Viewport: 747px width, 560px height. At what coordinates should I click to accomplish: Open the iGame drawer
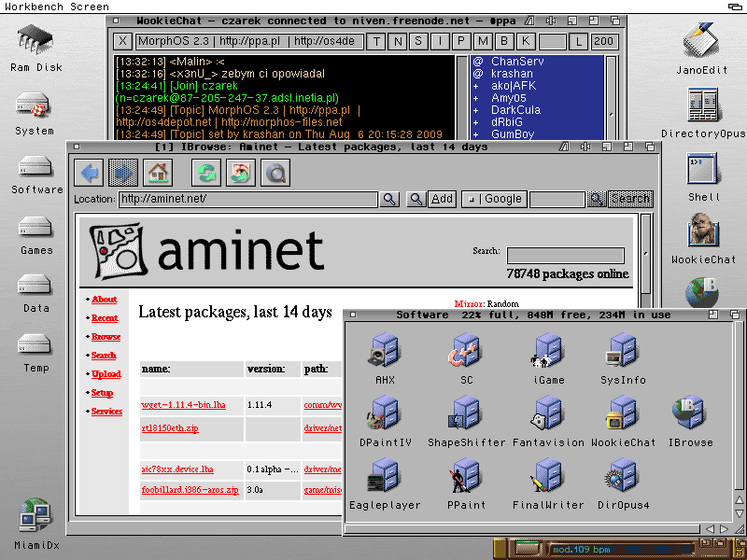tap(548, 351)
